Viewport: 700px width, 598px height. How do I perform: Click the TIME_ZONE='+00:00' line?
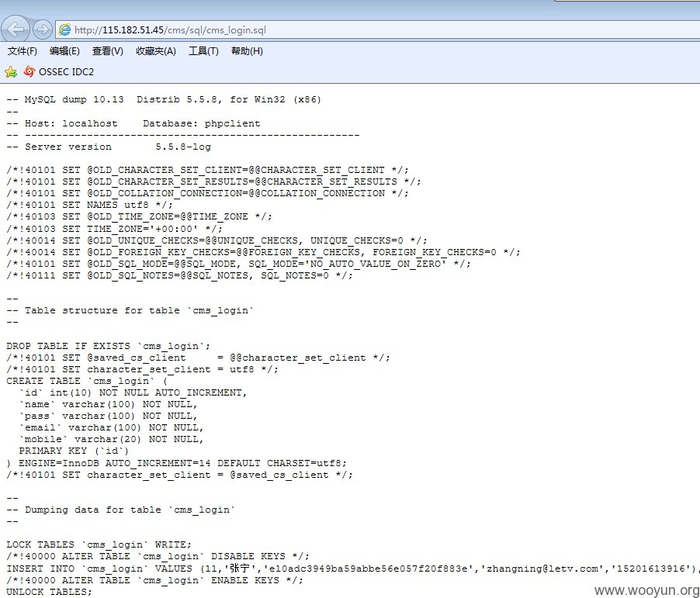114,229
